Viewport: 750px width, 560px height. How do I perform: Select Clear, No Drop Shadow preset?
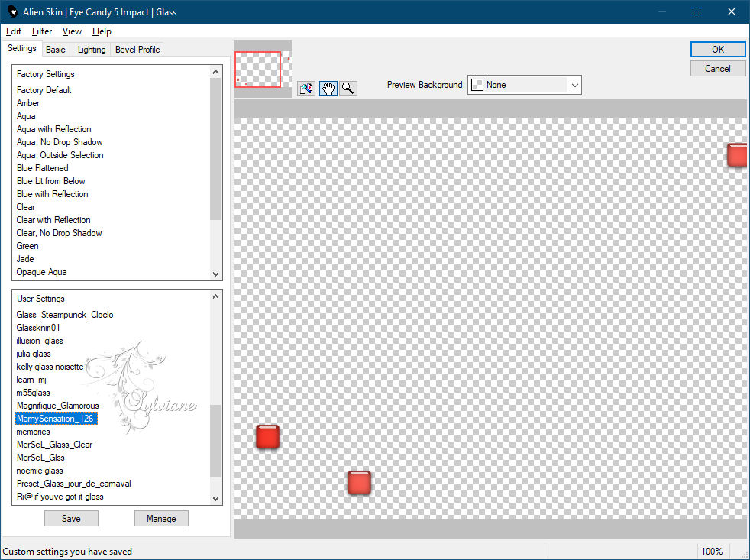click(59, 232)
